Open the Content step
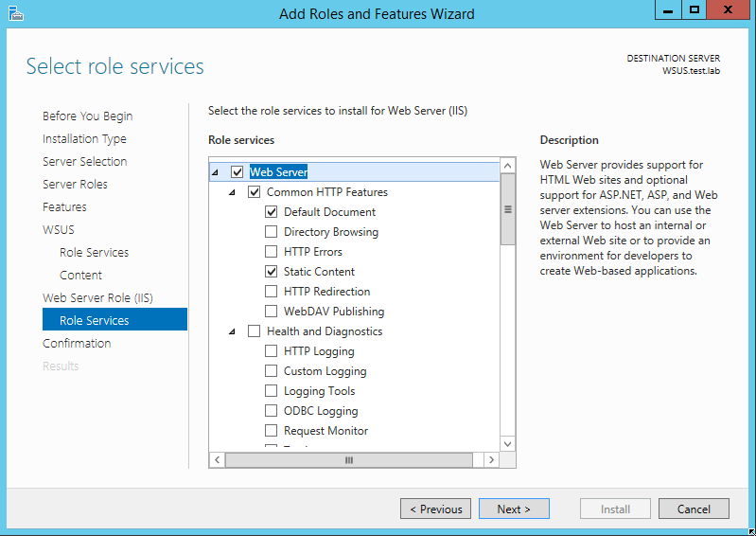 point(80,275)
